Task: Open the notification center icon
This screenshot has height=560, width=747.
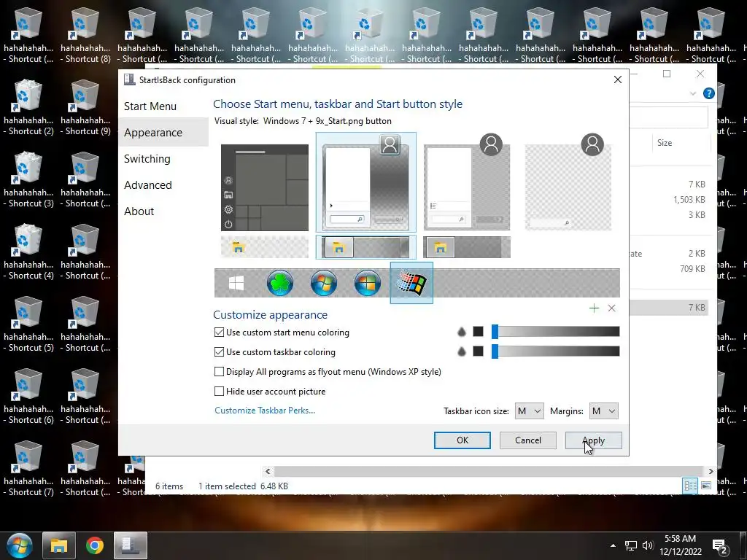Action: click(x=720, y=546)
